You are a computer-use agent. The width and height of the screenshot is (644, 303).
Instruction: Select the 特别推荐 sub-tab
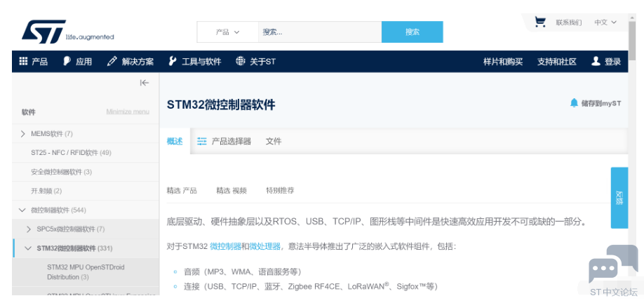[x=280, y=191]
